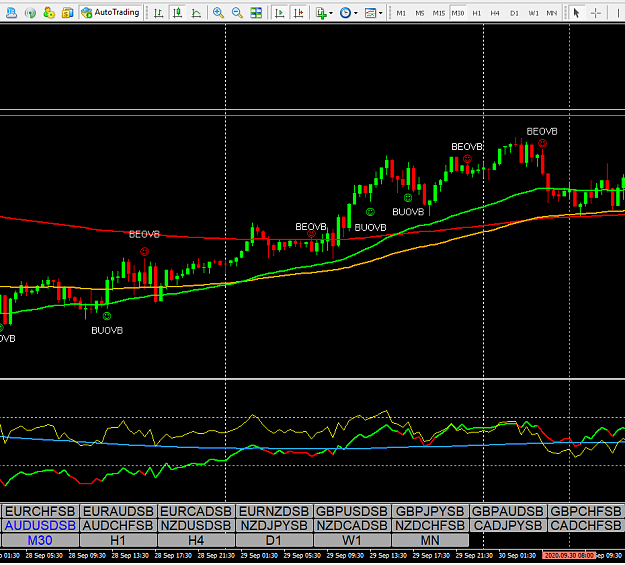This screenshot has width=625, height=565.
Task: Click the blue M30 button below symbols
Action: coord(40,540)
